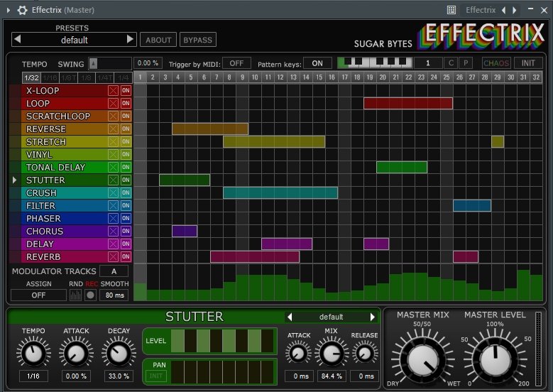Go to next plugin preset arrow in title bar

point(515,10)
